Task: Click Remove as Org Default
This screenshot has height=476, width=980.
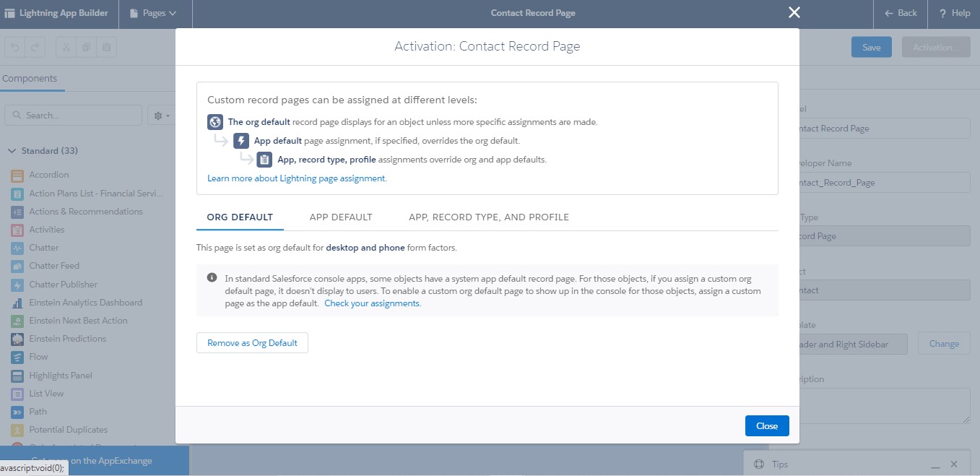Action: 251,342
